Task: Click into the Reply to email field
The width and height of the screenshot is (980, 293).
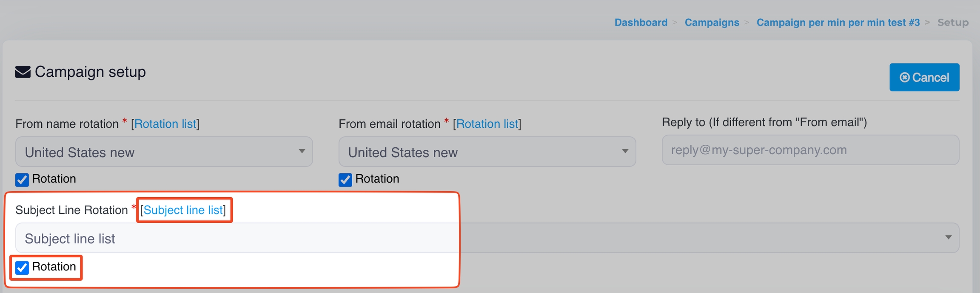Action: coord(810,150)
